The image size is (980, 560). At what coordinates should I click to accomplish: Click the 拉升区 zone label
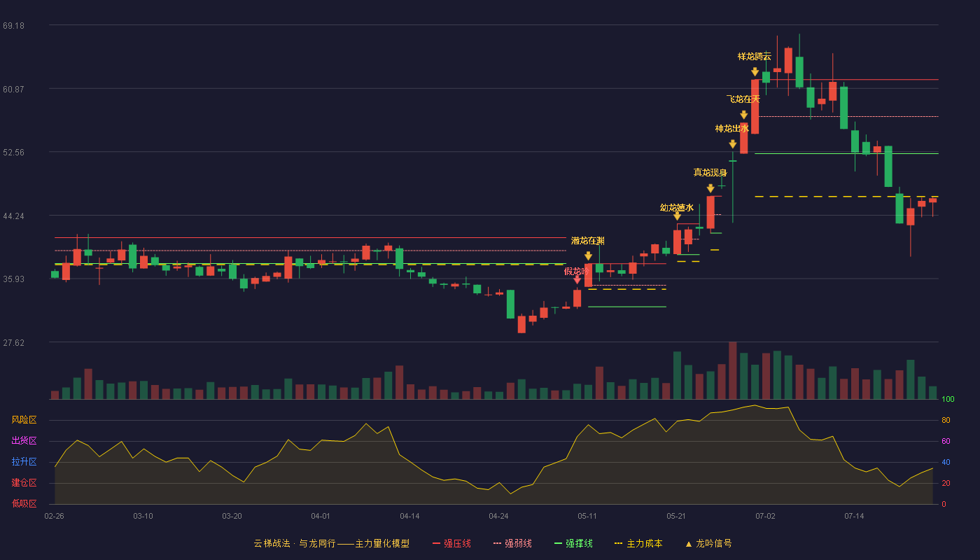pos(24,462)
